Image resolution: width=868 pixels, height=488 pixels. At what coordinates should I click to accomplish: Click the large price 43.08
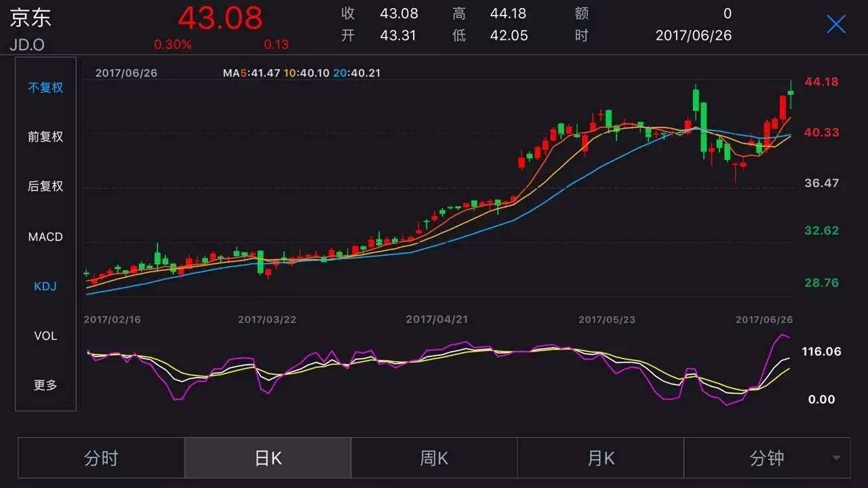pyautogui.click(x=220, y=18)
